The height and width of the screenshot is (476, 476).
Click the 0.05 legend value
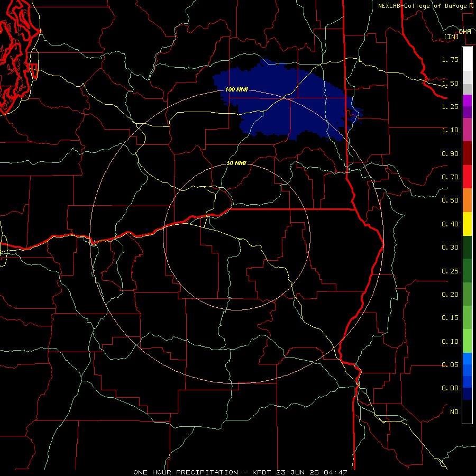450,365
